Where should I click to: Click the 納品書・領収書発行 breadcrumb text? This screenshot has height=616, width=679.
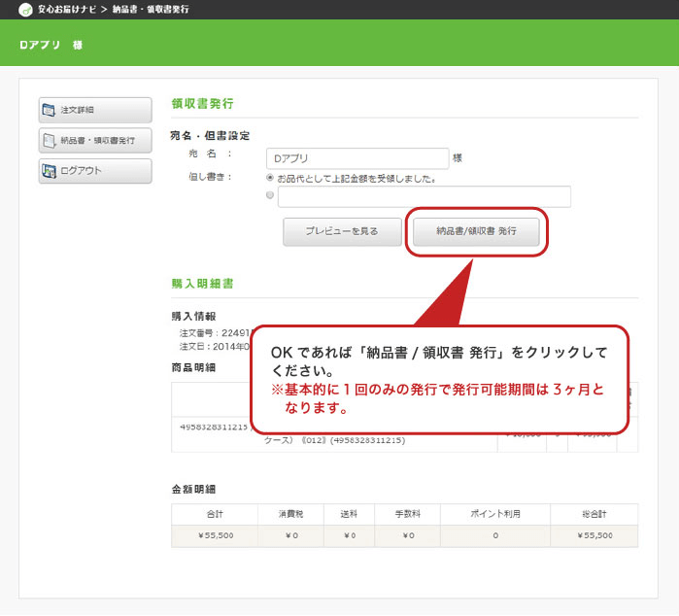click(x=151, y=9)
